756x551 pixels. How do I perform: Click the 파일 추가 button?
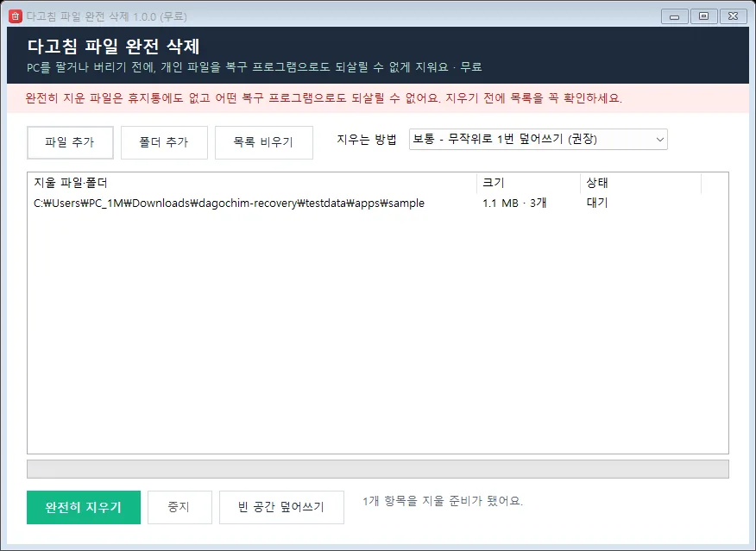click(x=70, y=142)
